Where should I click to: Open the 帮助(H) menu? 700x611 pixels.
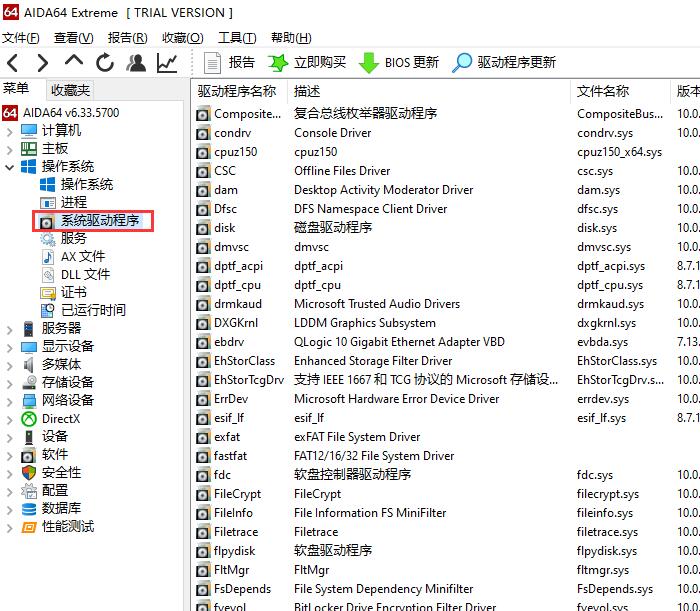[x=291, y=38]
